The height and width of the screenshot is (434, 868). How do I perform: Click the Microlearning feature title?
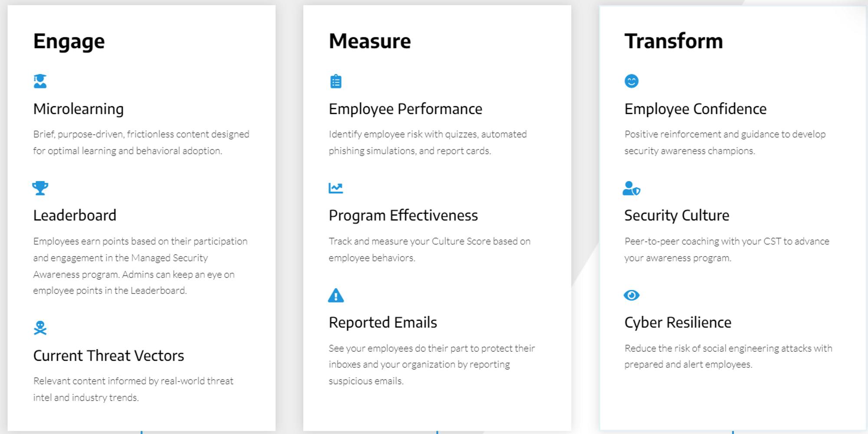click(79, 109)
